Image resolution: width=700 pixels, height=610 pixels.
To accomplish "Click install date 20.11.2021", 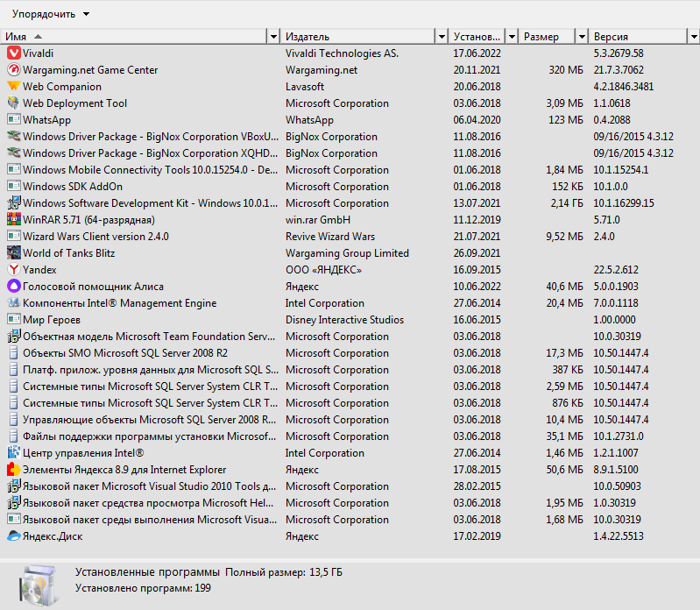I will pyautogui.click(x=477, y=69).
